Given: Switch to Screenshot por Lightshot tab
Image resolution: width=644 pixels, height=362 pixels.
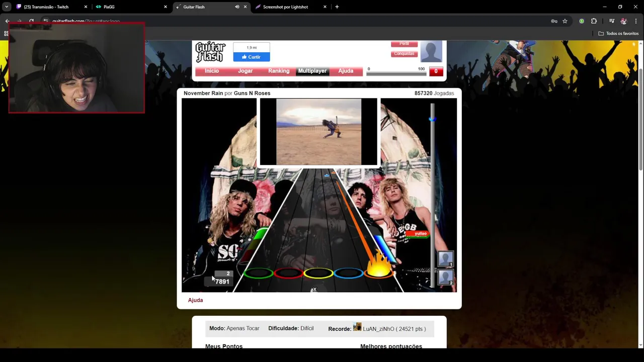Looking at the screenshot, I should [291, 7].
